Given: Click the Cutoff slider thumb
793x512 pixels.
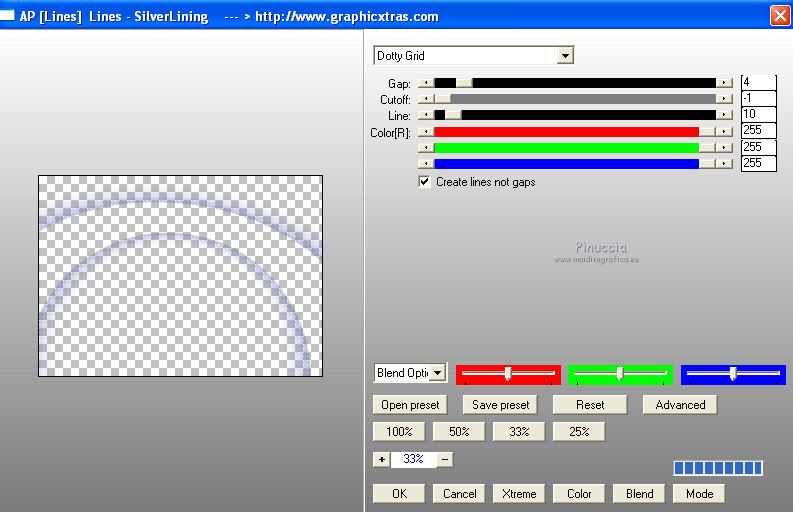Looking at the screenshot, I should [x=443, y=99].
